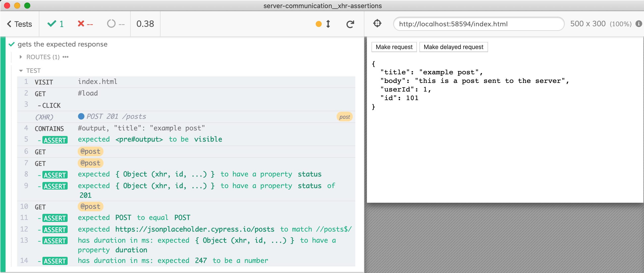Collapse 'gets the expected response' test
644x273 pixels.
point(62,44)
